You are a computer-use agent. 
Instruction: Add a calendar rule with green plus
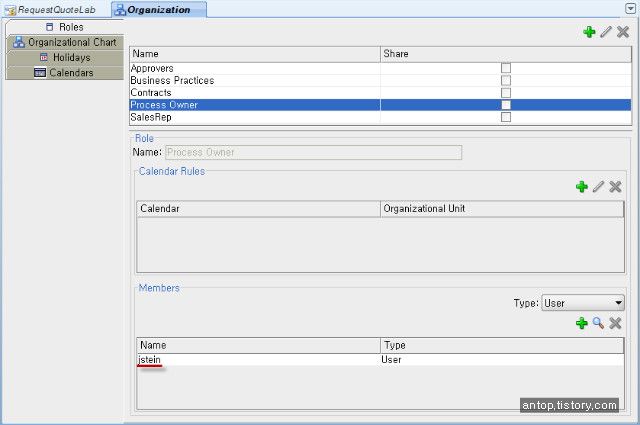(x=582, y=187)
